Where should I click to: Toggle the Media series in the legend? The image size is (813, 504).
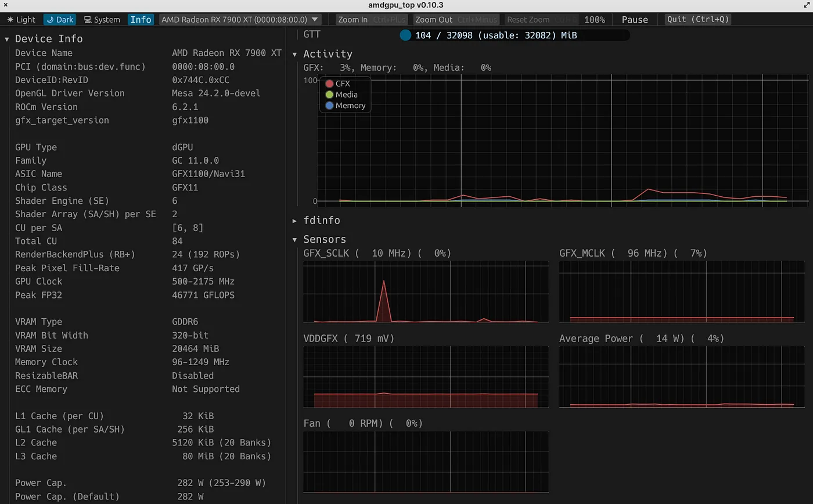[341, 95]
